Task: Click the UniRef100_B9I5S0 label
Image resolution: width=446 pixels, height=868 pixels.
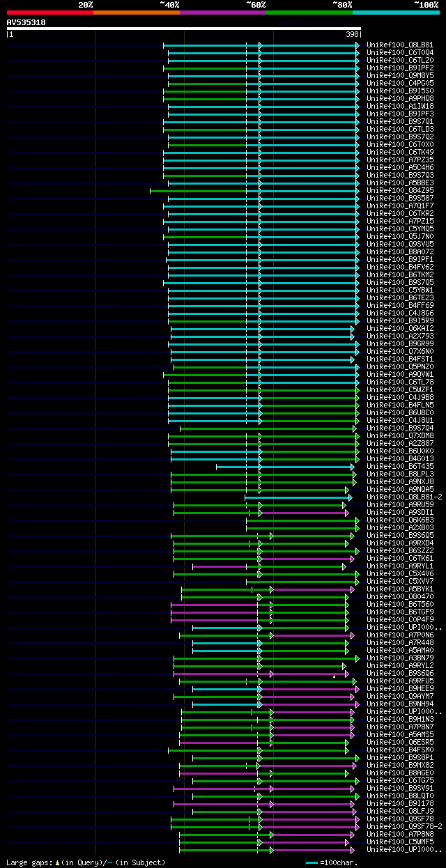Action: click(x=400, y=91)
